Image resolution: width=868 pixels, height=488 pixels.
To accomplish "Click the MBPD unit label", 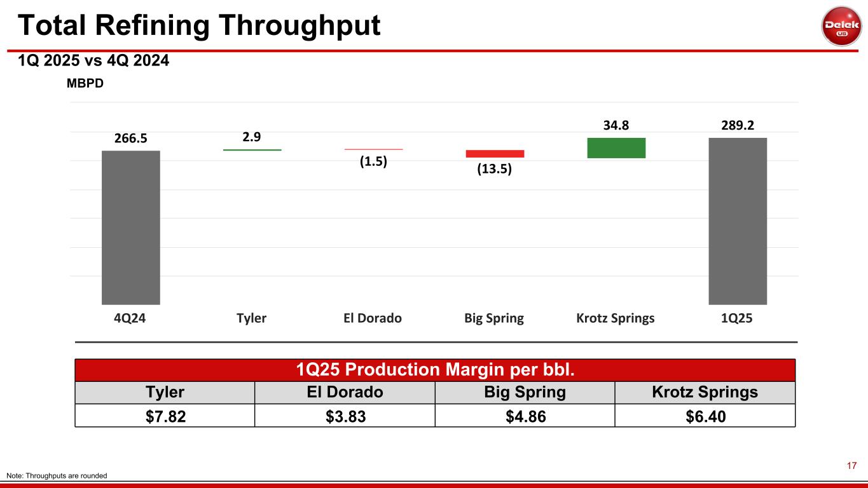I will point(85,84).
